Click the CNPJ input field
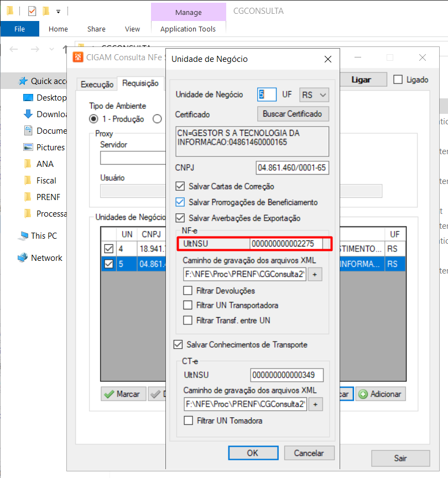The image size is (448, 478). click(292, 167)
